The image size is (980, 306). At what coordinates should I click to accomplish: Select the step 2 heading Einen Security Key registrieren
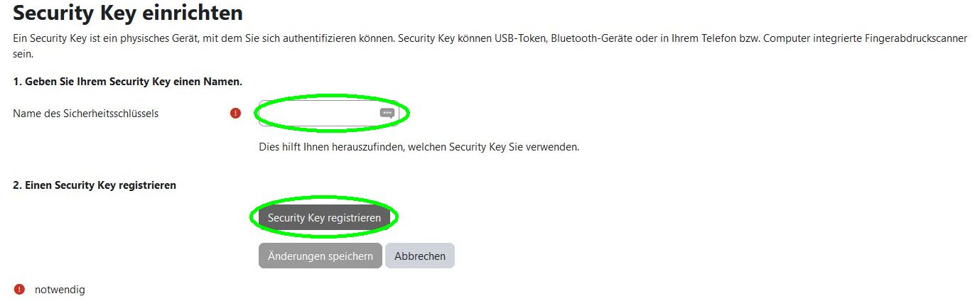click(x=95, y=185)
